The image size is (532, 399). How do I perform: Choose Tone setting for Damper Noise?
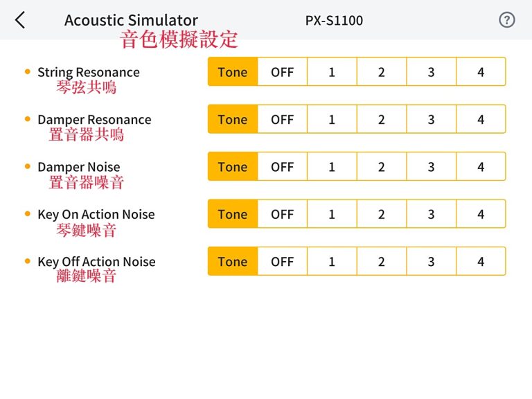click(x=233, y=167)
